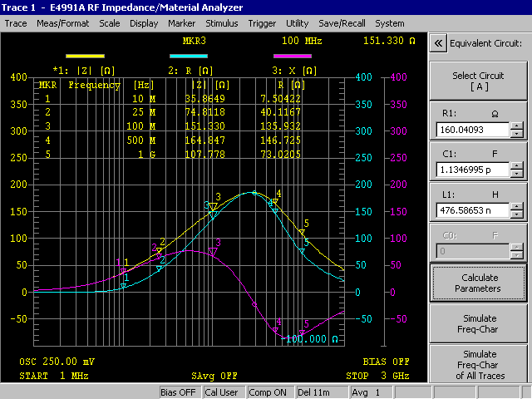The width and height of the screenshot is (532, 399).
Task: Open the Meas/Format menu
Action: [x=63, y=23]
